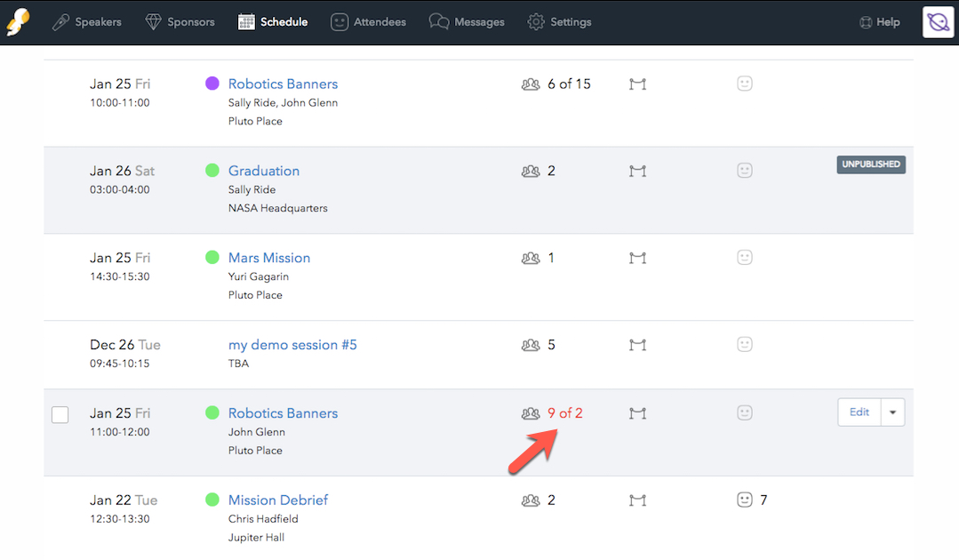Click green dot on Robotics Banners 11:00 row
959x560 pixels.
coord(212,412)
